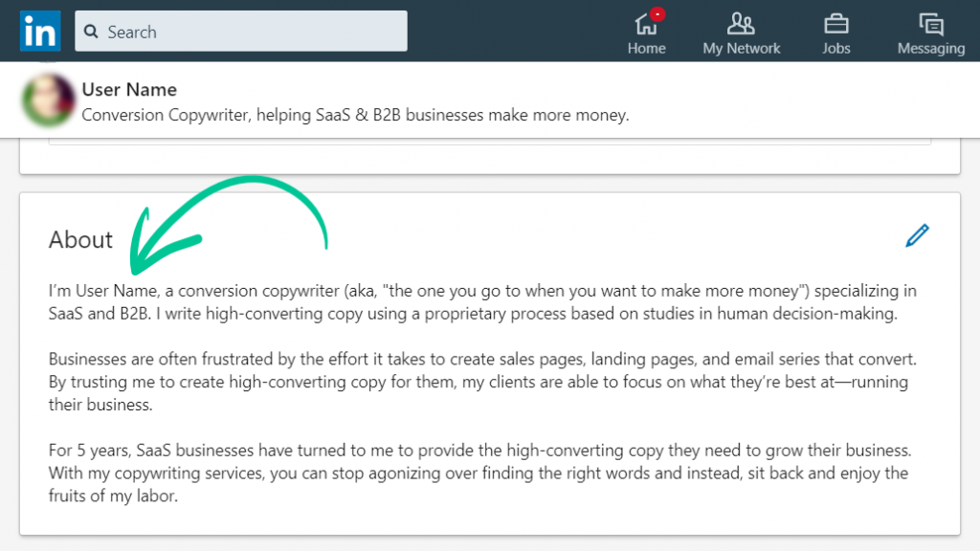Select the Jobs label in navbar
Viewport: 980px width, 551px height.
pos(835,48)
